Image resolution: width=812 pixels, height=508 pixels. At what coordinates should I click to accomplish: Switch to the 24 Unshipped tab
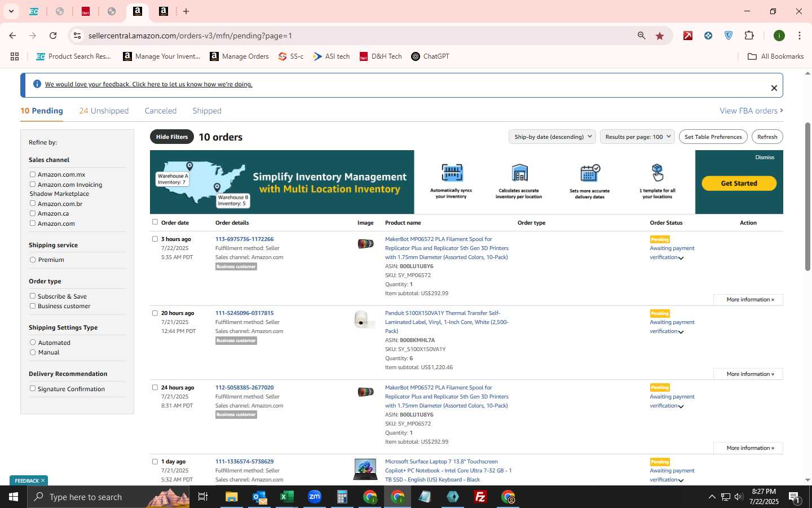(x=104, y=111)
